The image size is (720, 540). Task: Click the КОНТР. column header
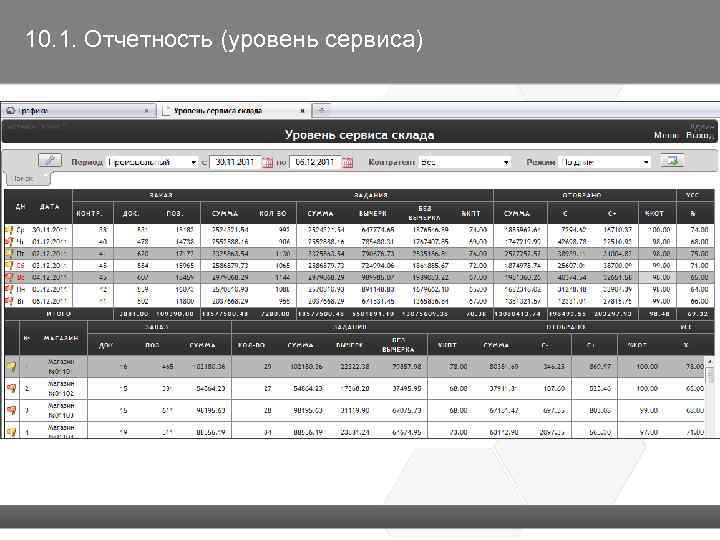coord(89,214)
